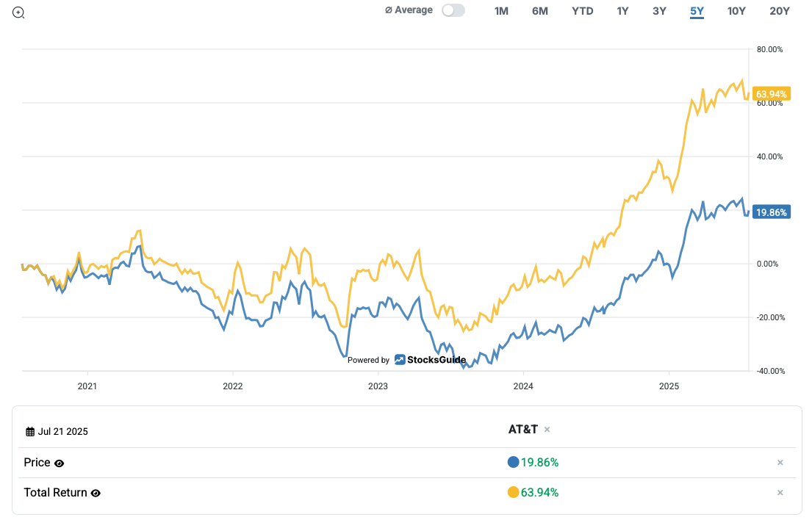Switch to YTD range

(x=583, y=11)
